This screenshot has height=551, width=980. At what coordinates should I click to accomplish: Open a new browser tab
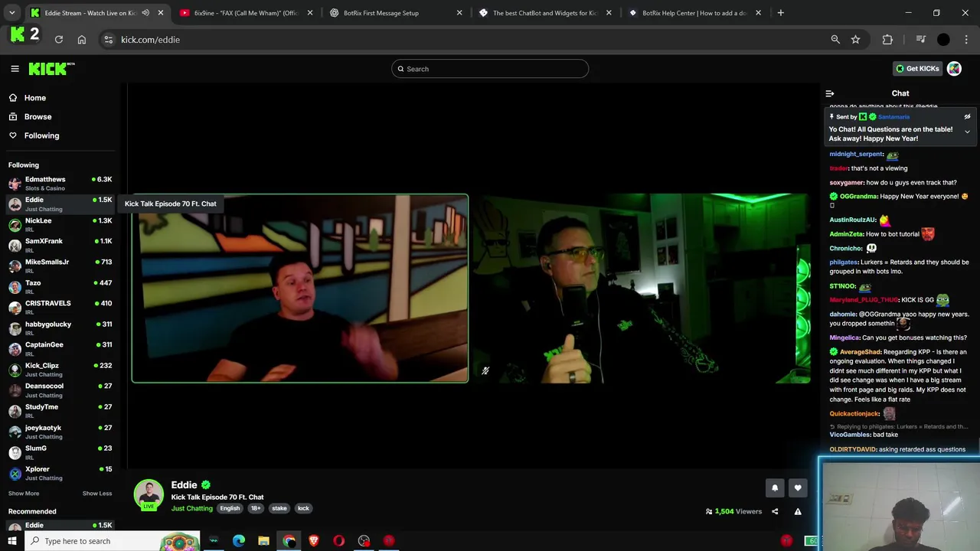(780, 13)
